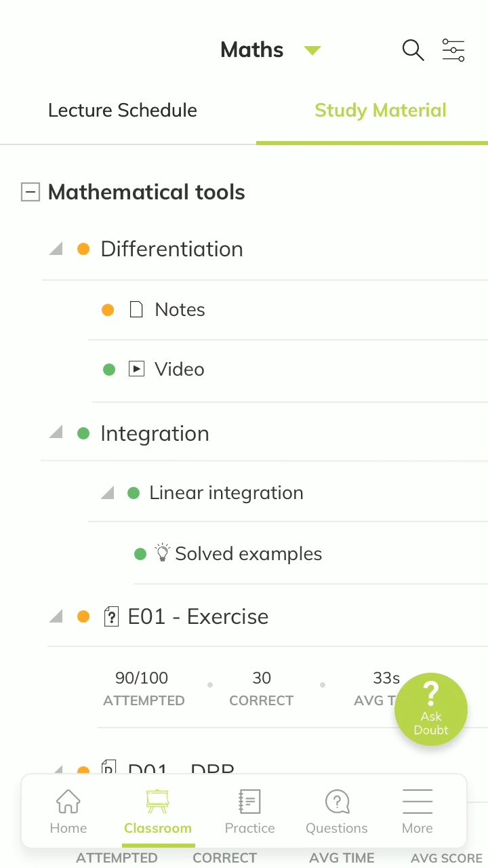
Task: Open the search magnifier icon
Action: [413, 50]
